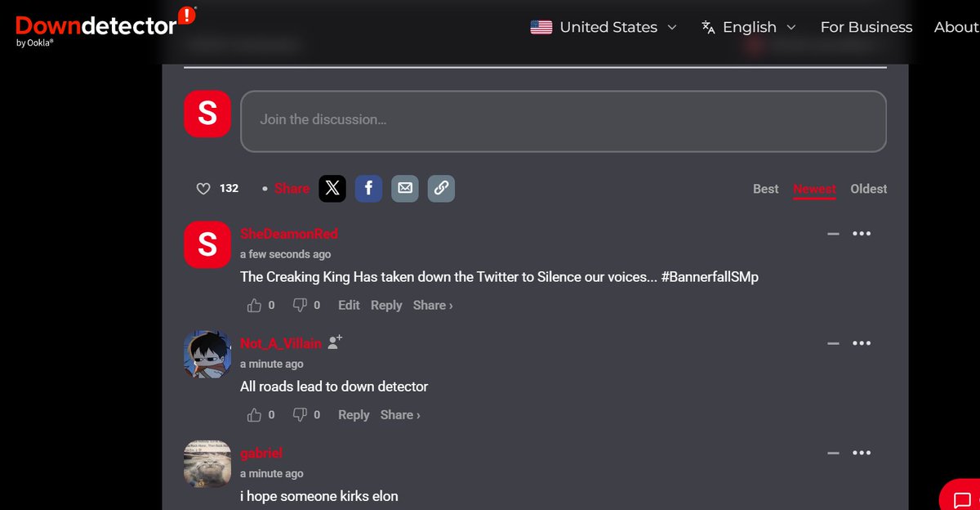Screen dimensions: 980x510
Task: Share the discussion via email
Action: pyautogui.click(x=404, y=188)
